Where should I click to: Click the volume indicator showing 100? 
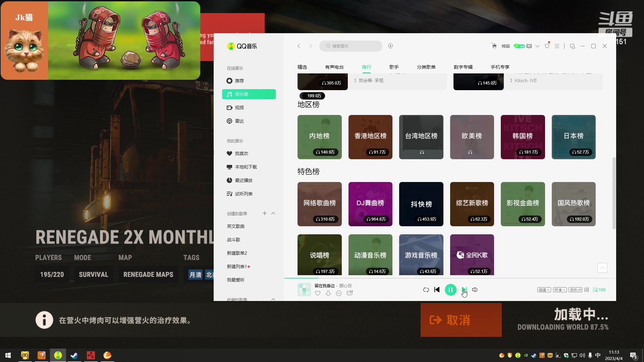click(599, 290)
